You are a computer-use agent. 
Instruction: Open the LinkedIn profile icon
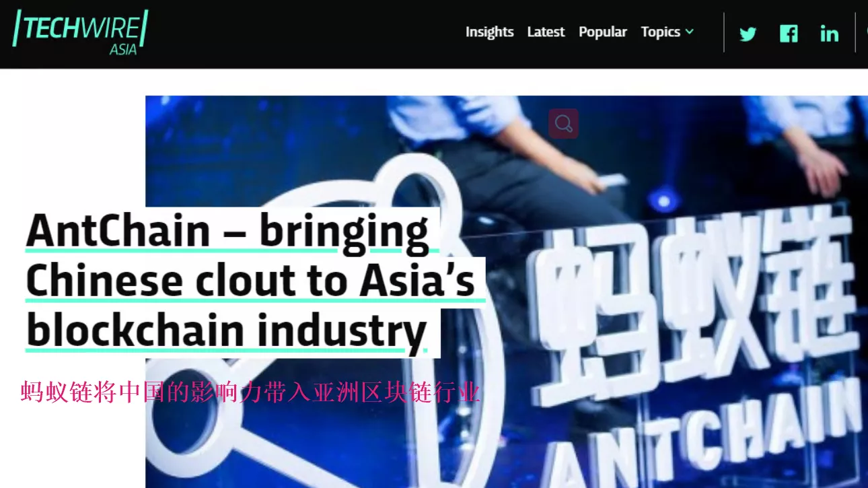[829, 33]
